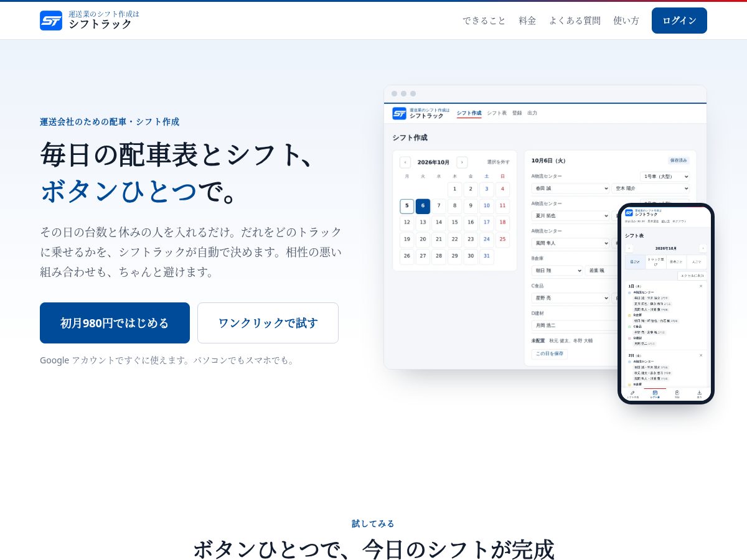Click the 試してみる section label
Viewport: 747px width, 560px height.
[x=373, y=523]
